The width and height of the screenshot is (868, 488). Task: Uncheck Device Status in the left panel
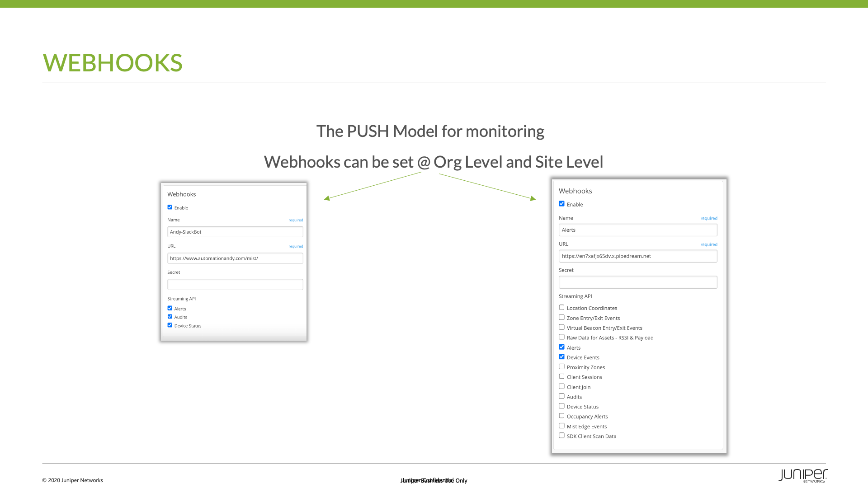[170, 325]
